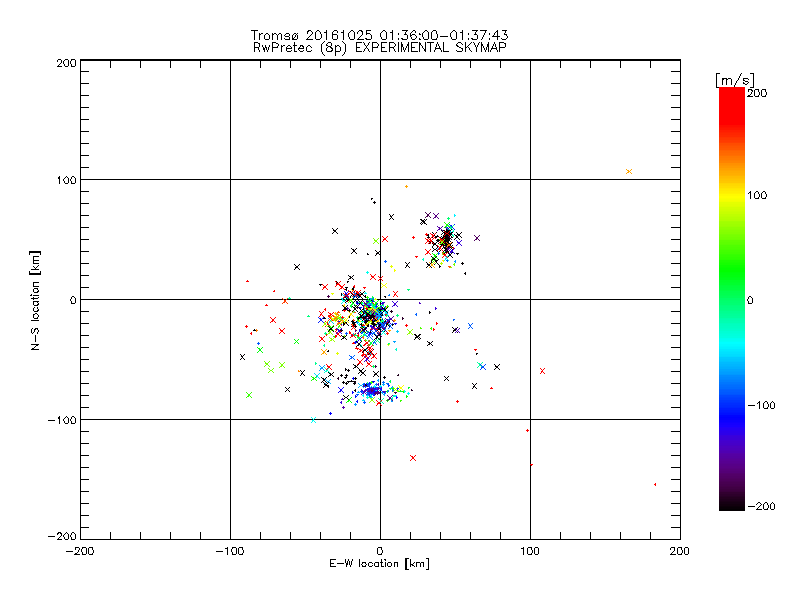Click the orange X marker in the far upper right
This screenshot has width=800, height=600.
point(629,171)
